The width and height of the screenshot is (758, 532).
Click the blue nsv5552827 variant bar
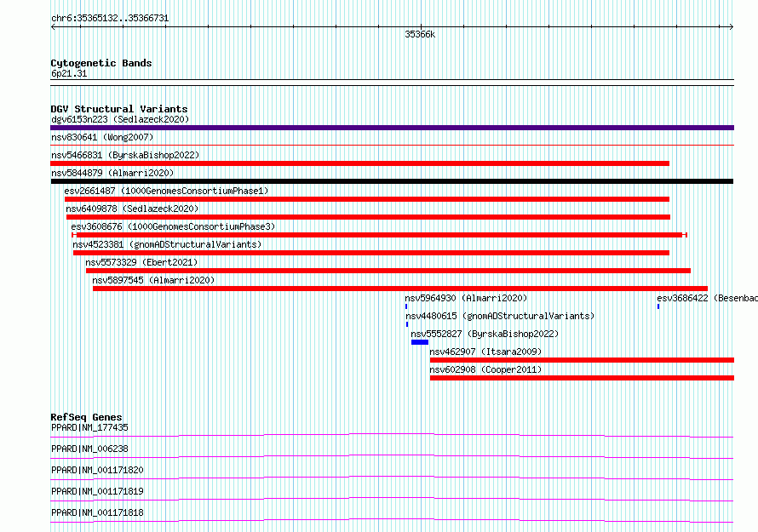(420, 342)
